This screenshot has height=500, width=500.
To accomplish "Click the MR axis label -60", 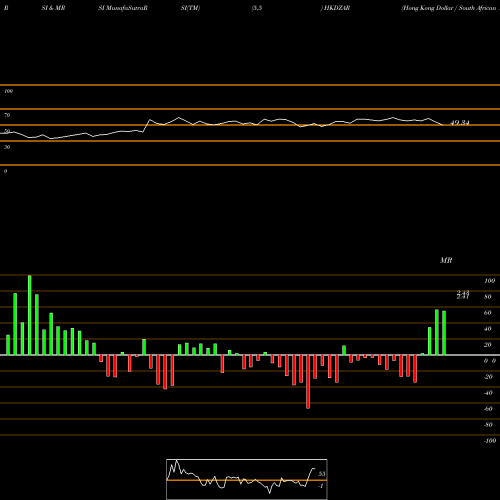I will coord(488,409).
